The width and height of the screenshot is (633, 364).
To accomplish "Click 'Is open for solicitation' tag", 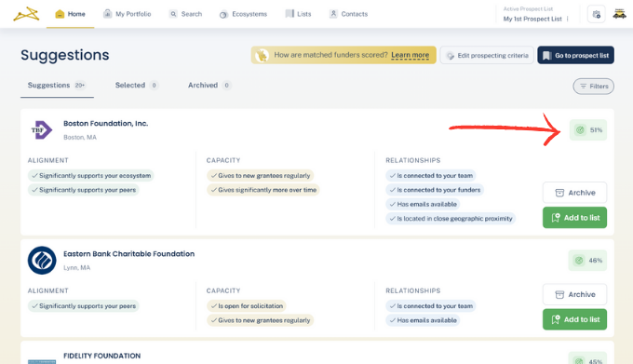I will (x=247, y=306).
